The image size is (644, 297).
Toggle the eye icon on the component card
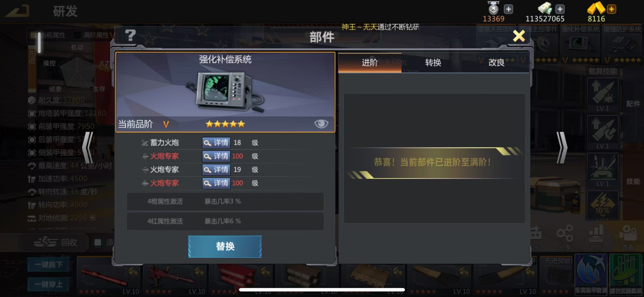pyautogui.click(x=321, y=124)
